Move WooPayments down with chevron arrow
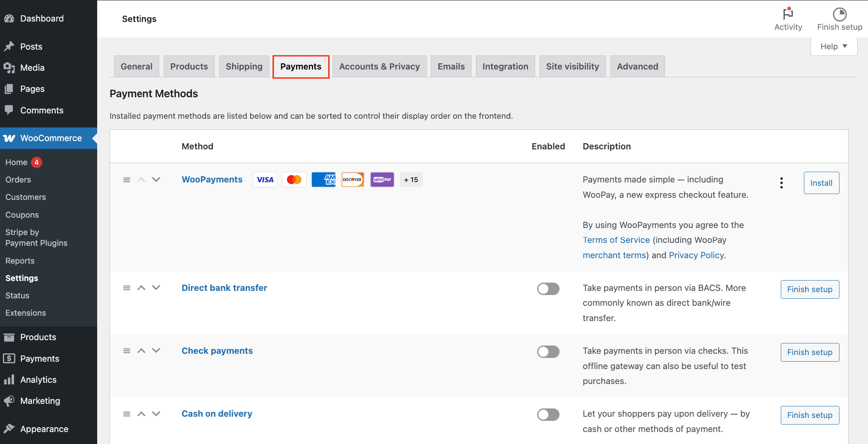The width and height of the screenshot is (868, 444). pyautogui.click(x=156, y=180)
